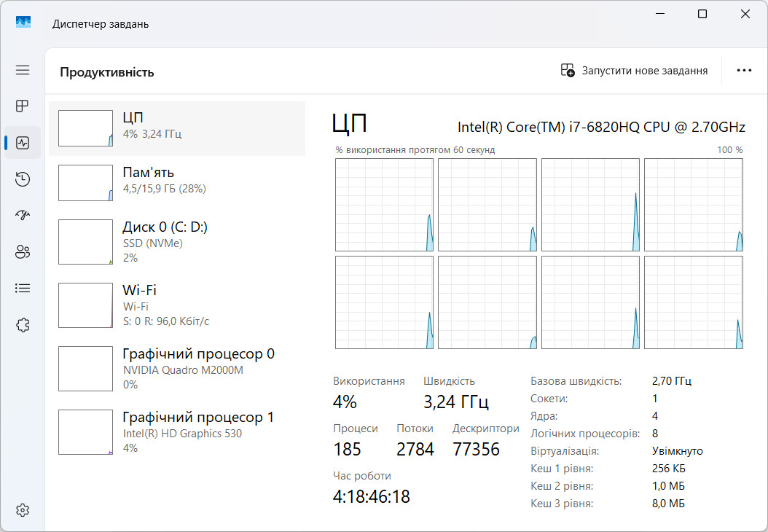The width and height of the screenshot is (768, 532).
Task: Click the first logical processor graph in the top row
Action: [x=385, y=205]
